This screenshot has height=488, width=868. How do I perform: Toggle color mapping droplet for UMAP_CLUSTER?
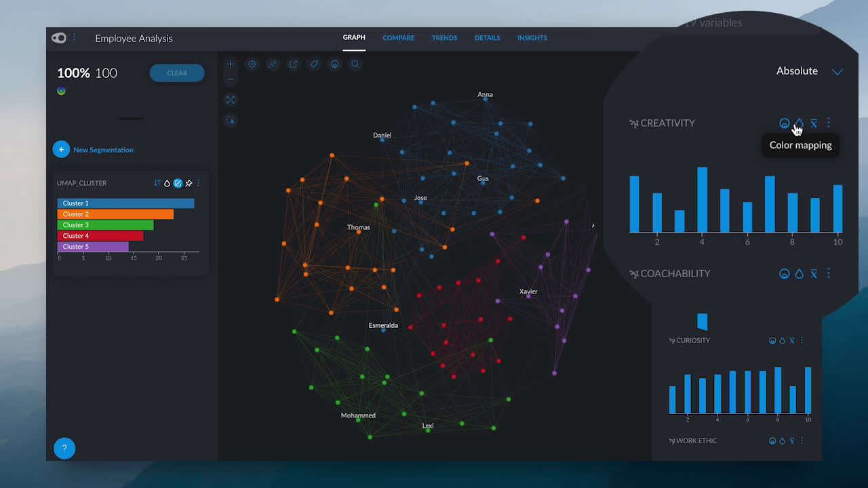tap(167, 183)
